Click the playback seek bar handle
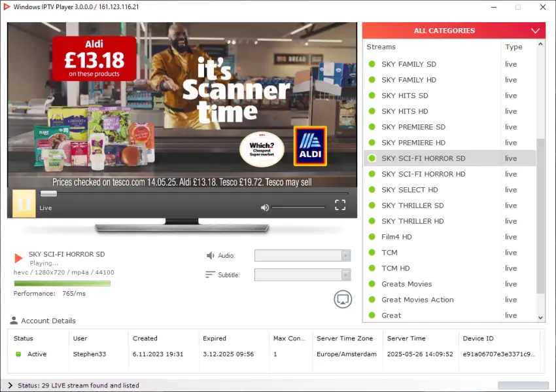The height and width of the screenshot is (392, 556). 48,193
